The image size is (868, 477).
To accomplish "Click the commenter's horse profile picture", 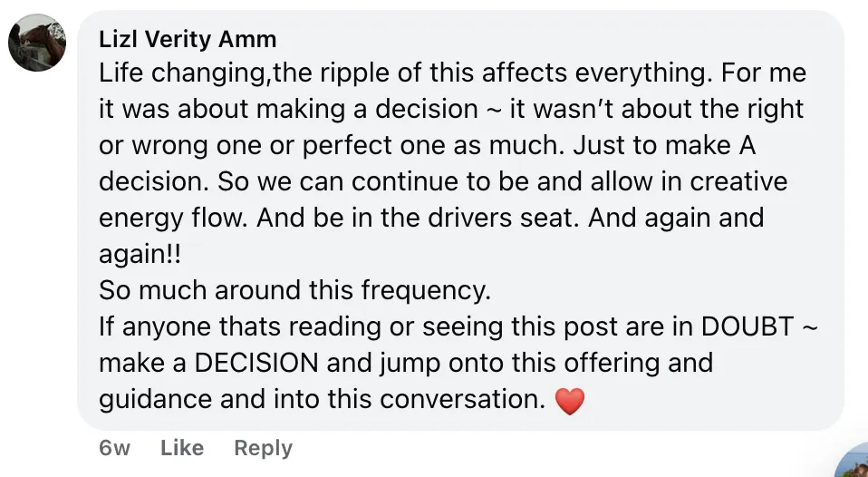I will [x=37, y=43].
